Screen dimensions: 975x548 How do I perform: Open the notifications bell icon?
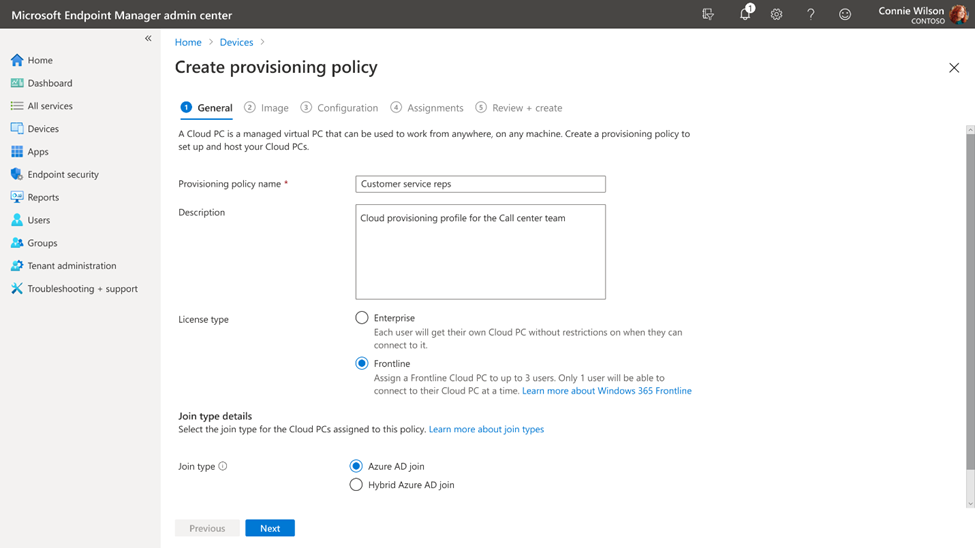745,14
